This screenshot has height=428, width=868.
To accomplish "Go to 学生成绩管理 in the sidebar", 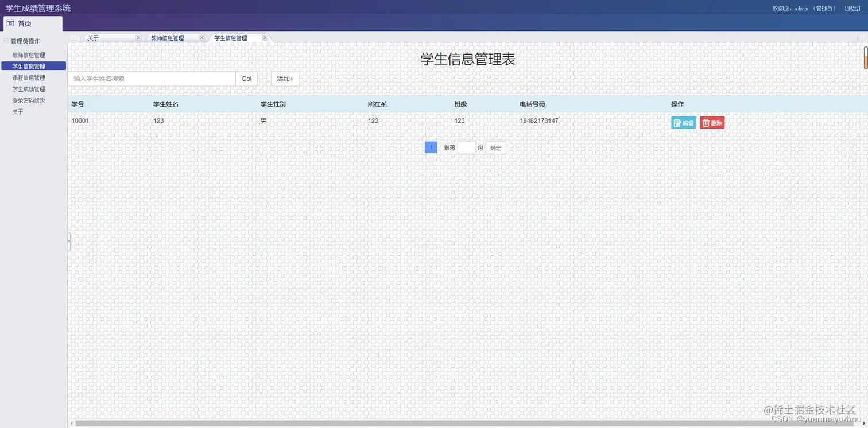I will pyautogui.click(x=29, y=89).
